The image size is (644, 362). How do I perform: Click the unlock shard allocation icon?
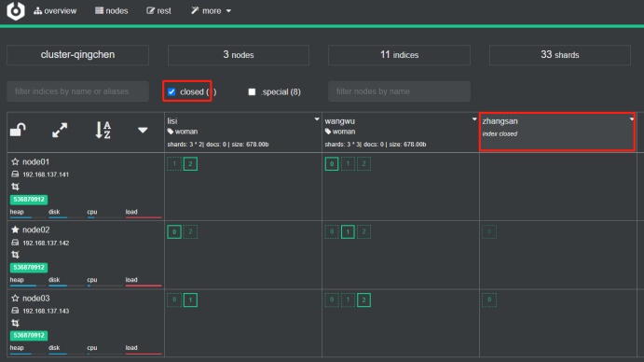(18, 130)
